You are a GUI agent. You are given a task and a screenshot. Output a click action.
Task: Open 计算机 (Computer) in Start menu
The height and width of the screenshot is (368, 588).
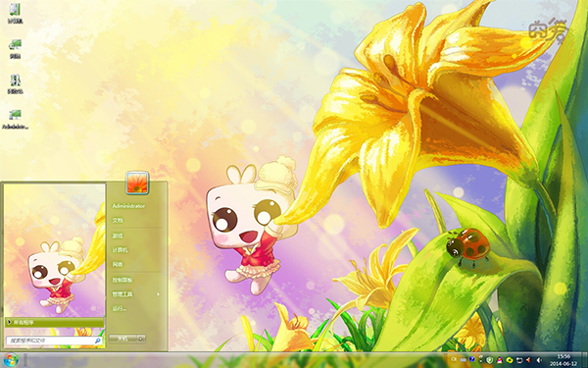120,250
